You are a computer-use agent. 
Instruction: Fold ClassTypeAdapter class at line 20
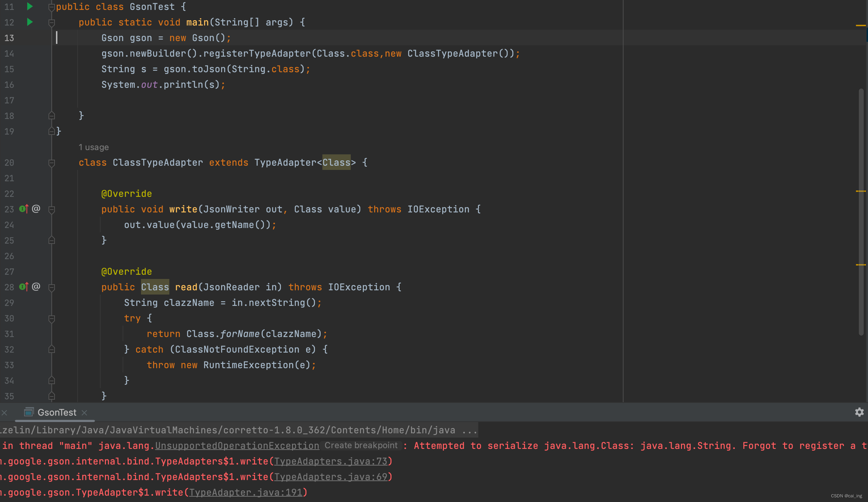52,162
